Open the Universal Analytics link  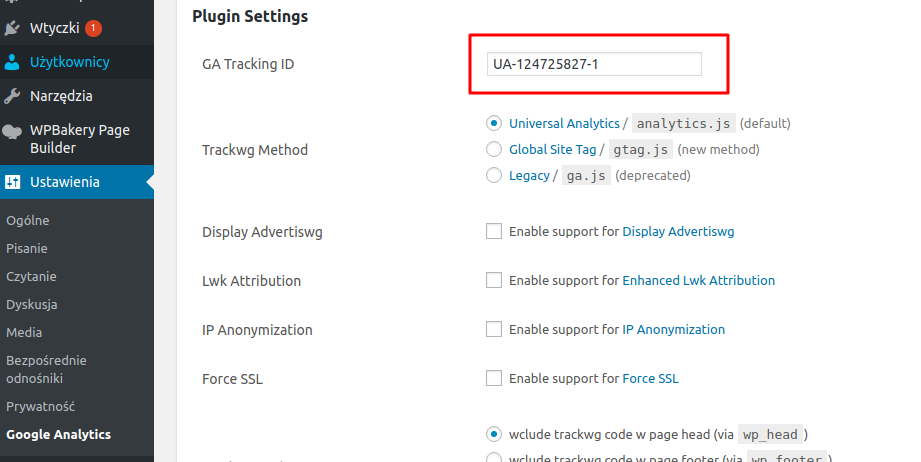564,123
